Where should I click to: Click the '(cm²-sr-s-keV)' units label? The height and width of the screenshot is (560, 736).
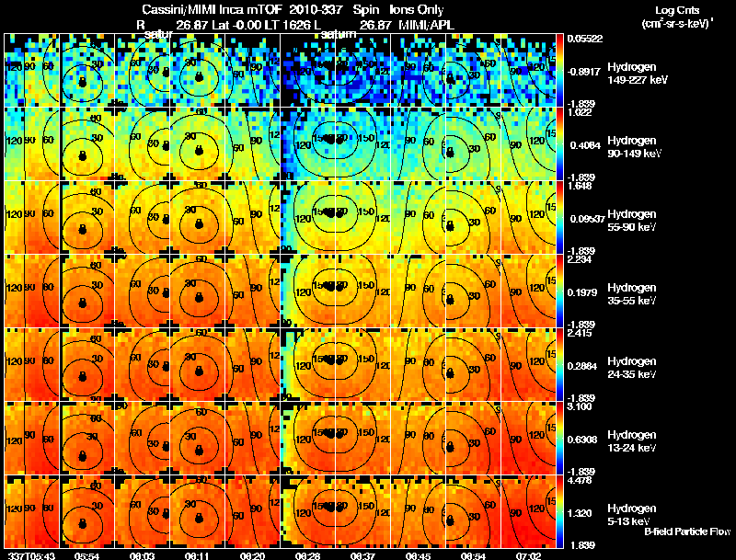676,23
